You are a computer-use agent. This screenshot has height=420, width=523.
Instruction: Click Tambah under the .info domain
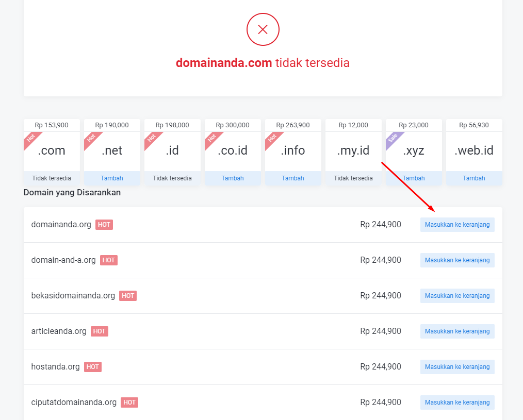[293, 178]
